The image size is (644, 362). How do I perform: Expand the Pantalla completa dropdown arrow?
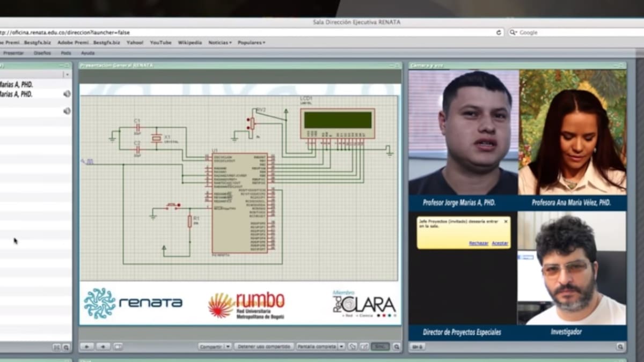[341, 347]
